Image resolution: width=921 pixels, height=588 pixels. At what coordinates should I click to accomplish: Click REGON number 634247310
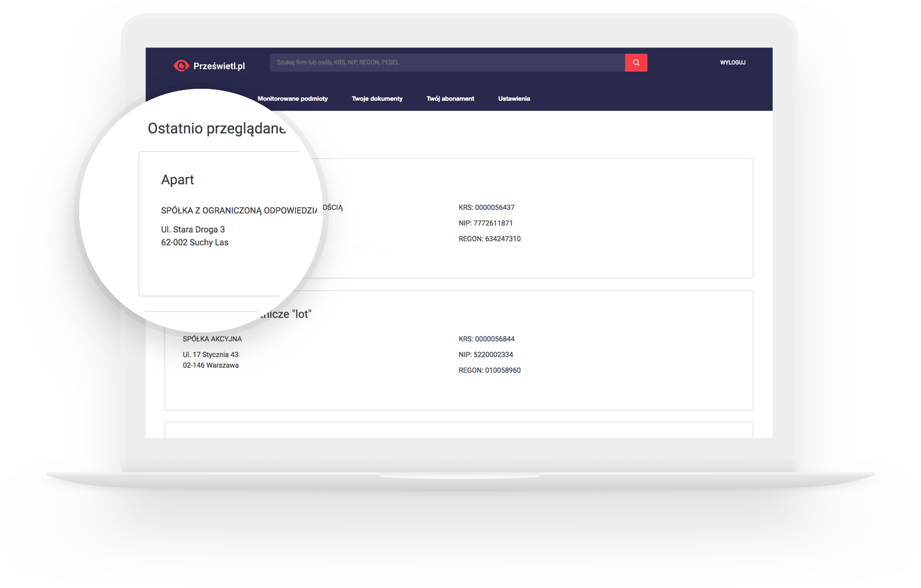click(489, 239)
